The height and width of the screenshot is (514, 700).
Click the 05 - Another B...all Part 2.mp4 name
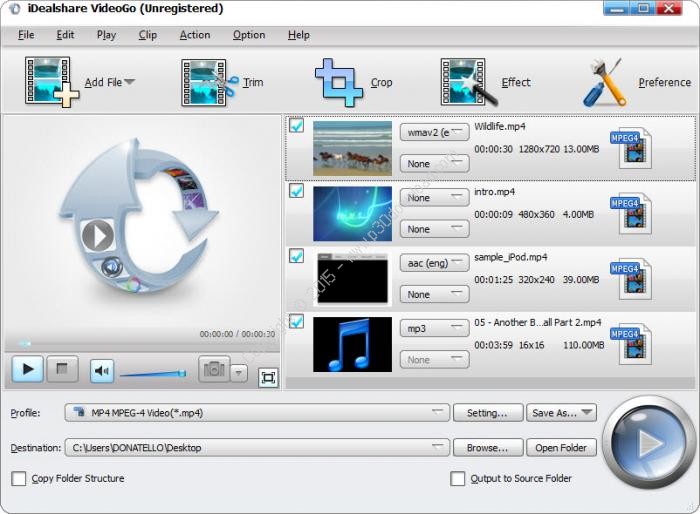[538, 322]
